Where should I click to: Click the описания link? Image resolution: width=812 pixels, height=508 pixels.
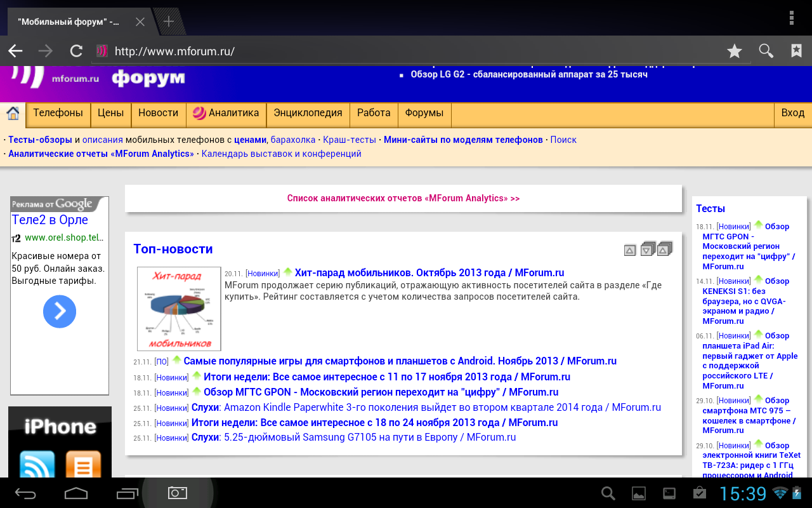(102, 140)
